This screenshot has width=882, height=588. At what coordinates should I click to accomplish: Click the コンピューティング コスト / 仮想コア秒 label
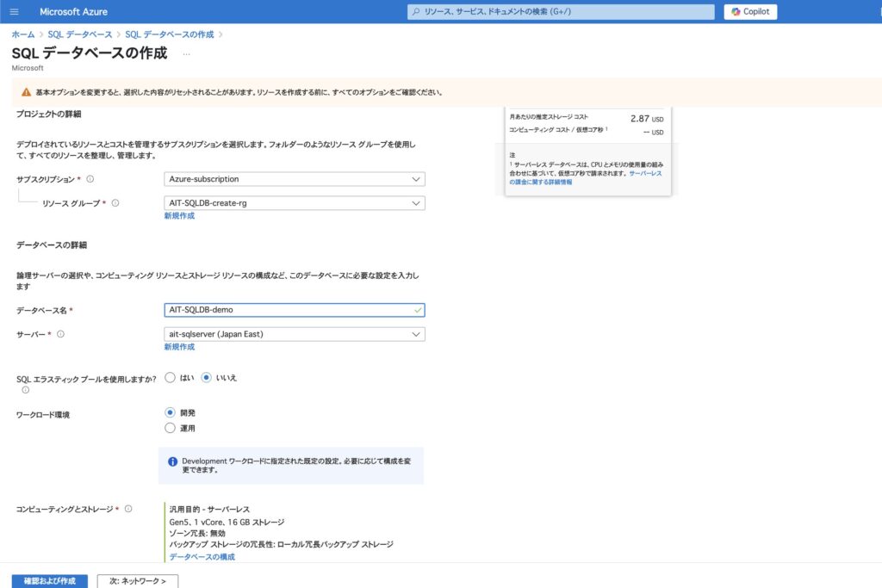(x=558, y=130)
